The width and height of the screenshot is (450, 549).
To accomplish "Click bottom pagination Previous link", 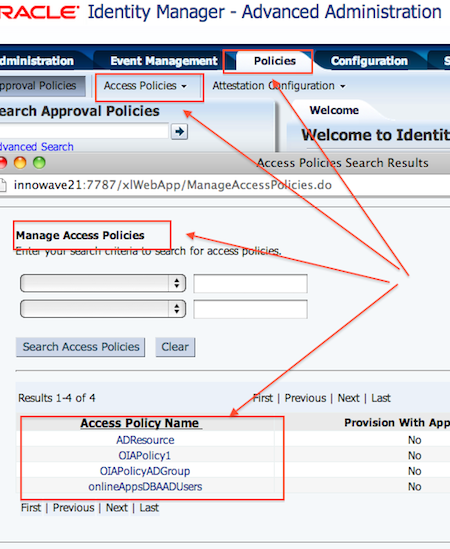I will tap(74, 508).
